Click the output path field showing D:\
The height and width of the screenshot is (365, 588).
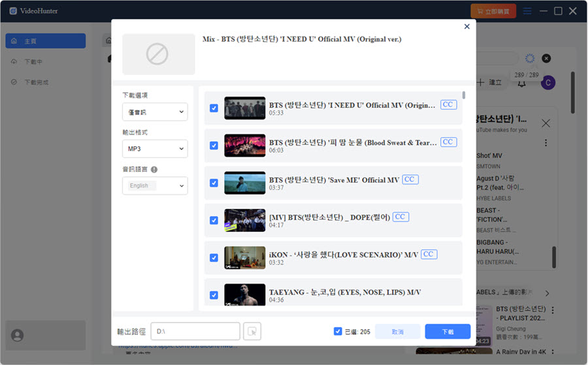point(195,331)
